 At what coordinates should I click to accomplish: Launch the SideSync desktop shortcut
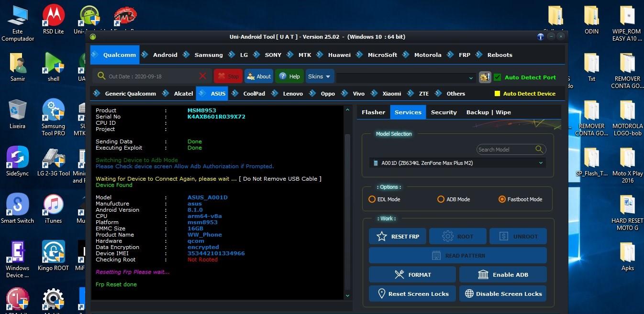click(18, 162)
